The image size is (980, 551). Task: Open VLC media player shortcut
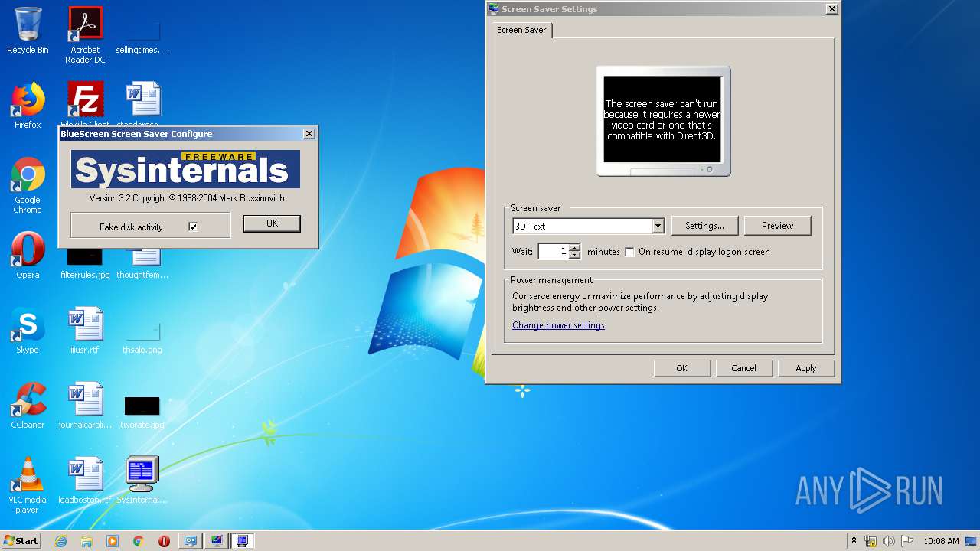click(28, 485)
